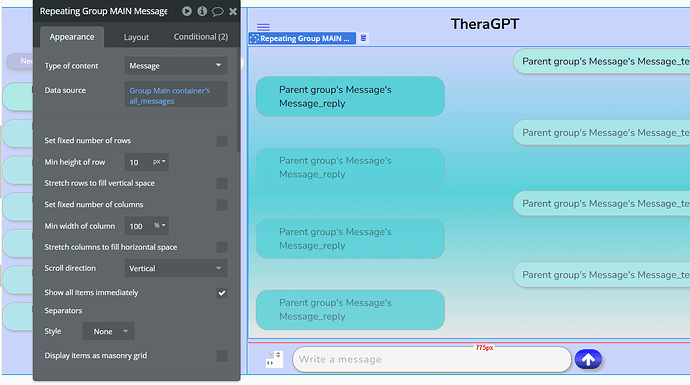Switch to the Layout tab
The image size is (690, 385).
(136, 37)
